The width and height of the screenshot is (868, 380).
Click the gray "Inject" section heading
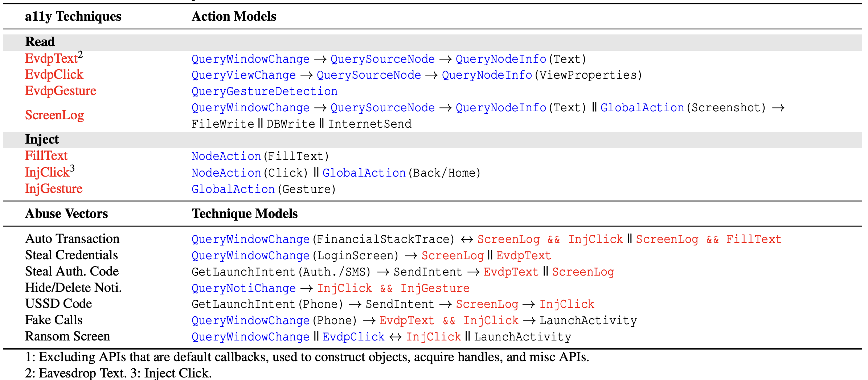(42, 140)
